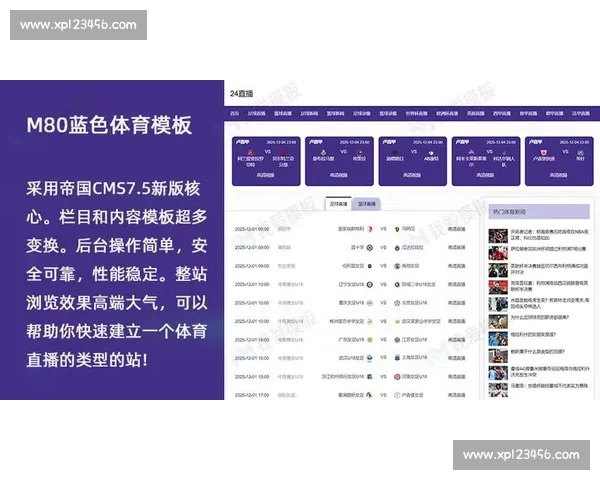Open 欧洲杯直播 in the navigation bar
The width and height of the screenshot is (600, 480).
tap(447, 114)
